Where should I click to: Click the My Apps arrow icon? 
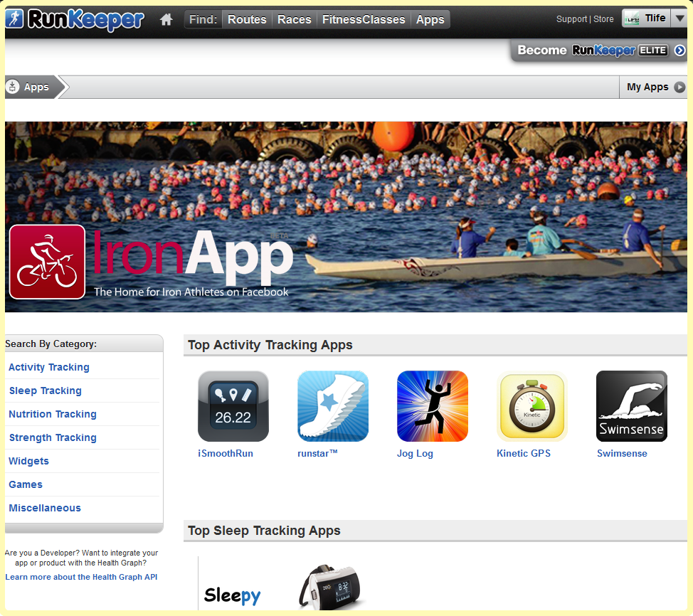pyautogui.click(x=679, y=87)
